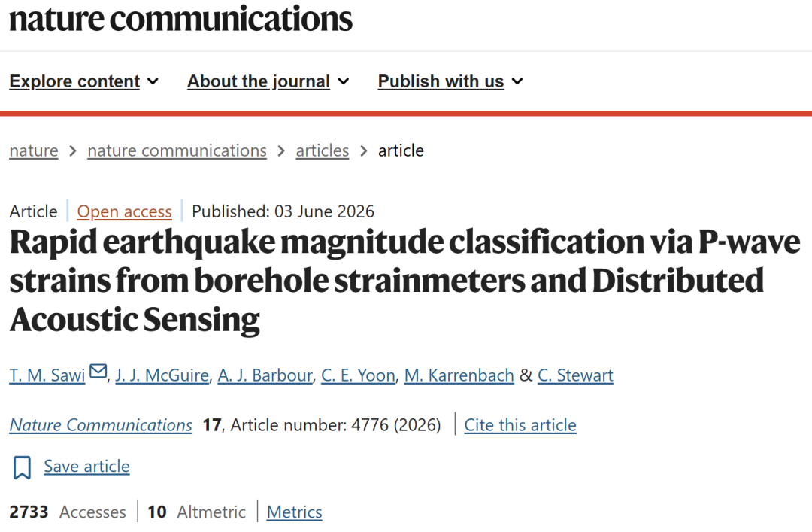This screenshot has width=812, height=532.
Task: Open author M. Karrenbach's details
Action: (459, 375)
